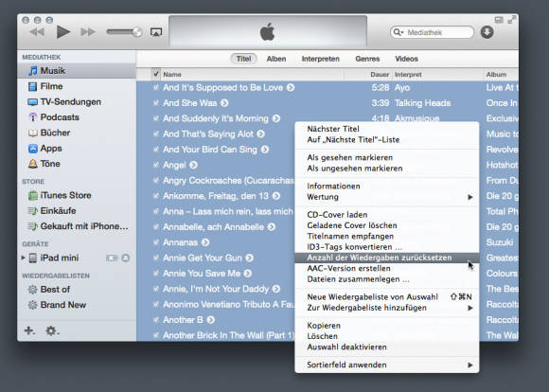Viewport: 549px width, 392px height.
Task: Uncheck And That's Saying Alot checkbox
Action: point(156,134)
